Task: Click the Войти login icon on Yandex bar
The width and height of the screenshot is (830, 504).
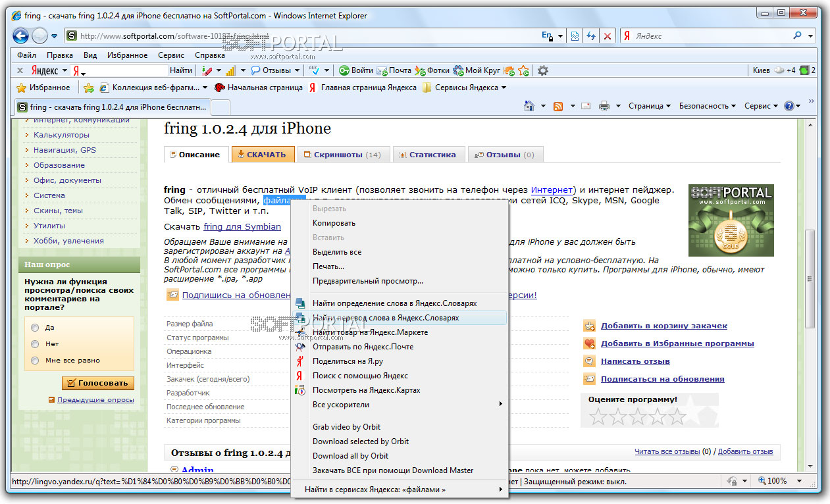Action: [355, 70]
